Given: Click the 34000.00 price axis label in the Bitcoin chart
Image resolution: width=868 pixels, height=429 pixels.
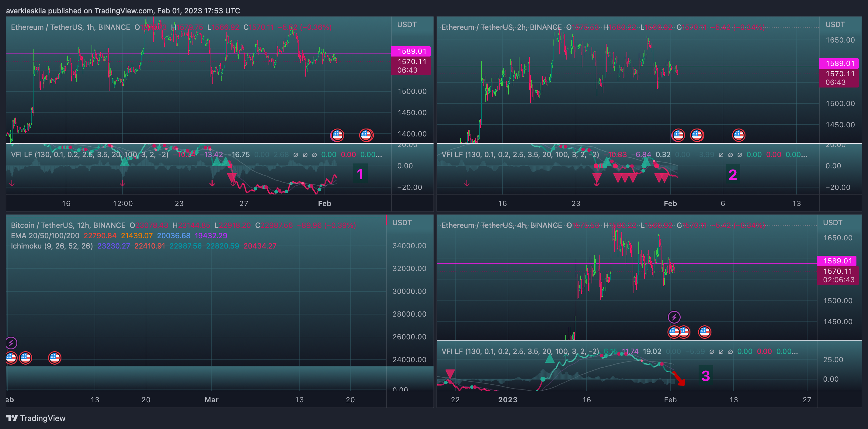Looking at the screenshot, I should point(409,246).
